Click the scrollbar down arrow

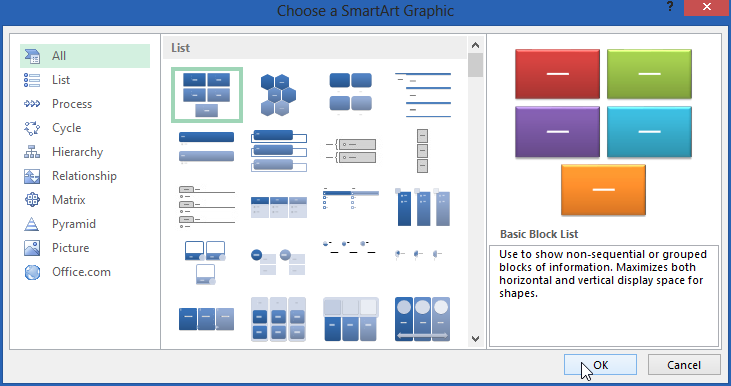coord(476,339)
